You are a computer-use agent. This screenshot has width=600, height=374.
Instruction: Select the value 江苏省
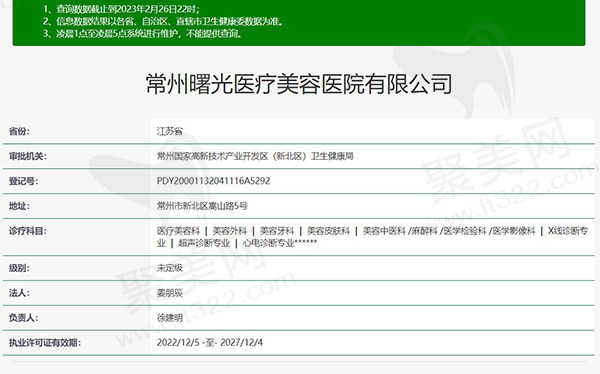(x=170, y=131)
